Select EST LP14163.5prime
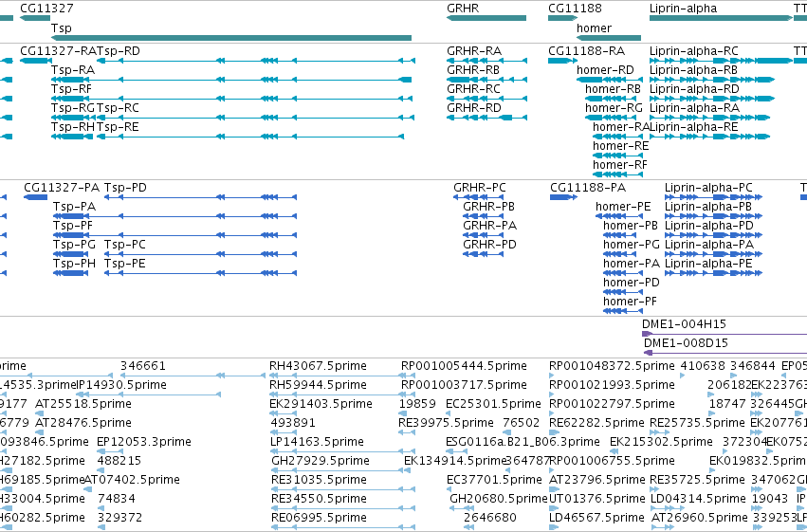807x532 pixels. click(x=341, y=452)
